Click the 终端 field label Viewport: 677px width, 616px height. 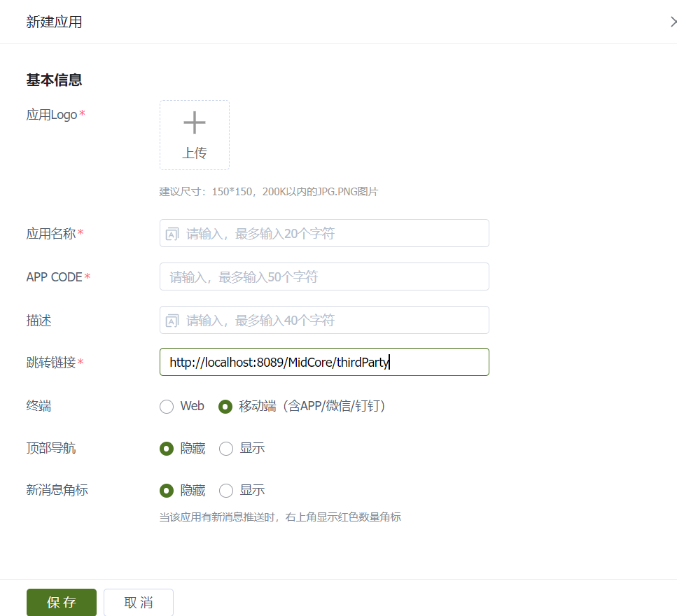[39, 406]
